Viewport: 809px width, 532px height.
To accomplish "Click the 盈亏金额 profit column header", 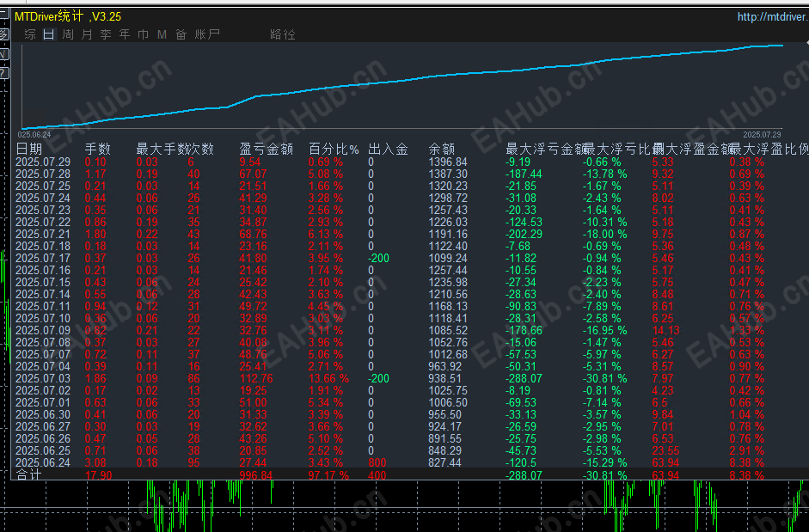I will 267,150.
